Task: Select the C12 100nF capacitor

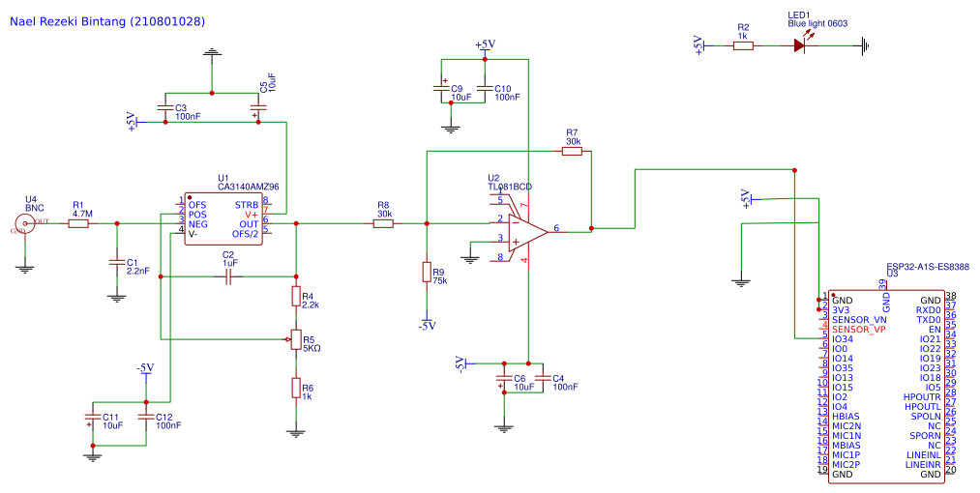Action: (146, 417)
